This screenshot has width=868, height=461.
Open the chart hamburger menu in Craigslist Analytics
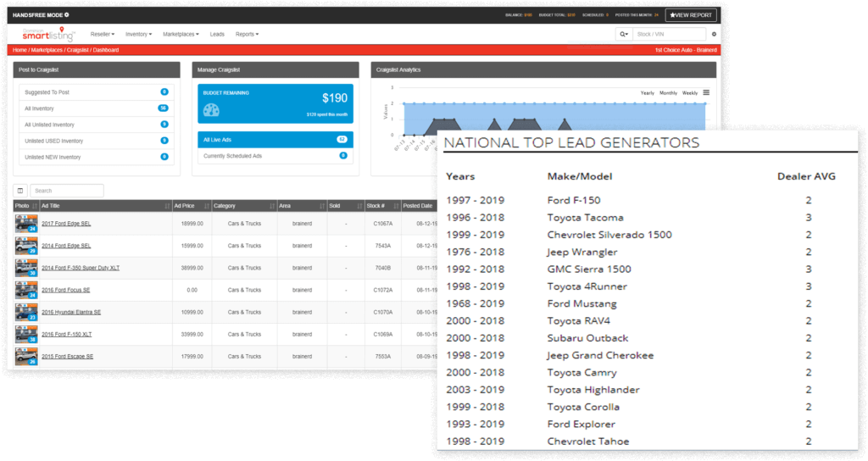[x=706, y=92]
